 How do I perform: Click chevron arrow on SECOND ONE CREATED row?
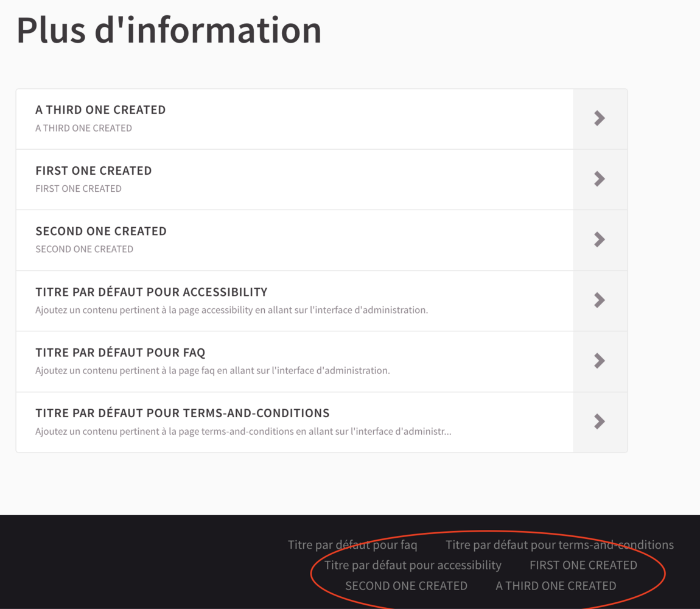point(600,239)
